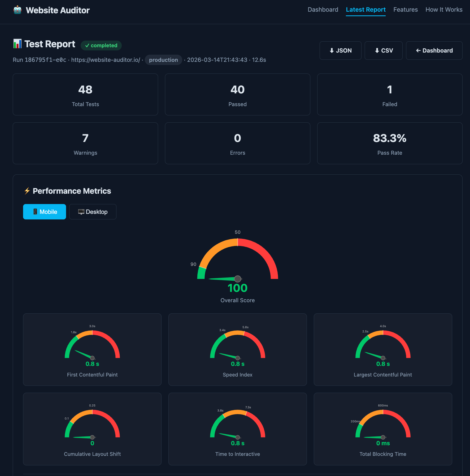Click the 0 ms Total Blocking Time value
The image size is (470, 476).
coord(383,443)
